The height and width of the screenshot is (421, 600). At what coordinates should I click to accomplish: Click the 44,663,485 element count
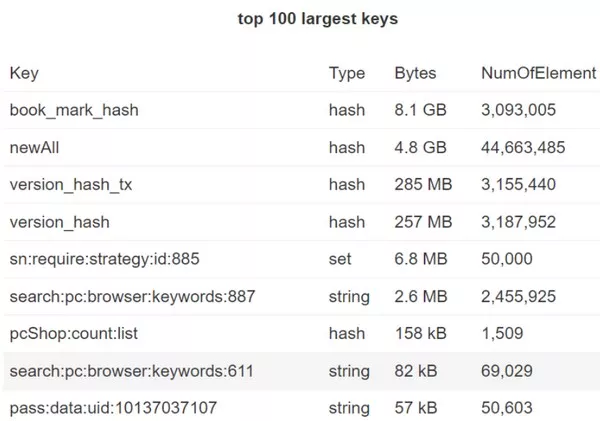coord(523,147)
